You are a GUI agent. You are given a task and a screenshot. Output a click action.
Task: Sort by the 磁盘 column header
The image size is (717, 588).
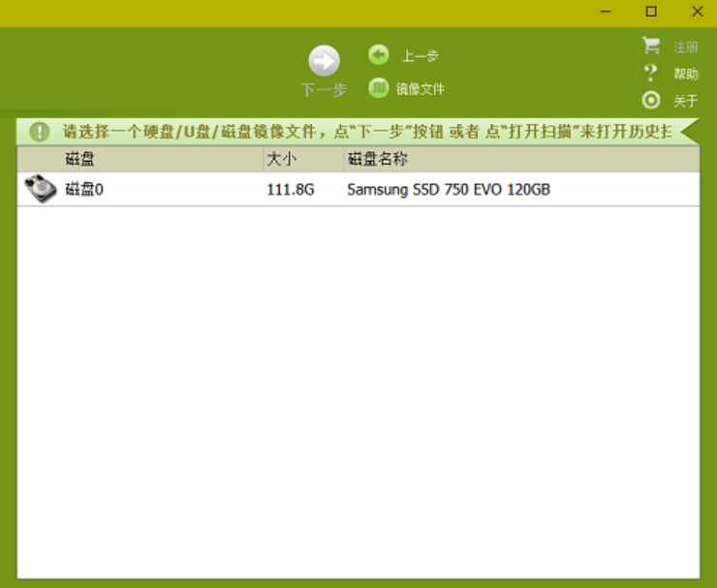tap(140, 159)
